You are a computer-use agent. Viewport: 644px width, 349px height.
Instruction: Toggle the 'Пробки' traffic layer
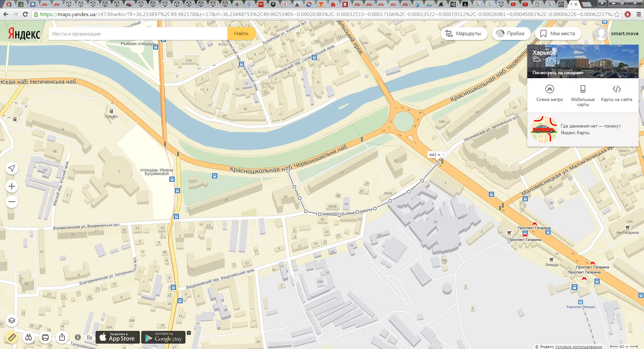point(511,34)
